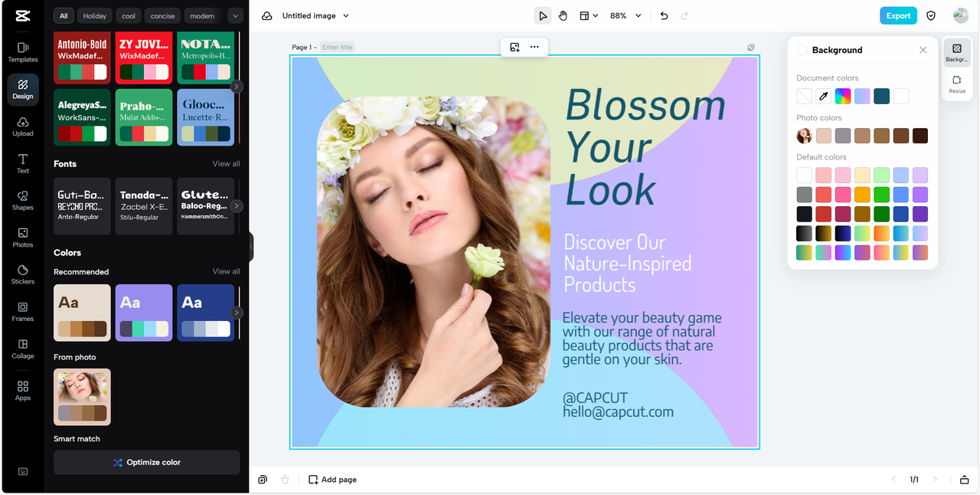
Task: Expand more style filter tags chevron
Action: (235, 15)
